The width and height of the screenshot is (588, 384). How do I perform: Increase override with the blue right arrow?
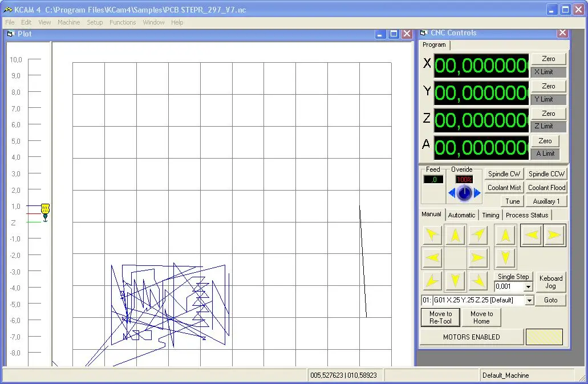point(477,193)
